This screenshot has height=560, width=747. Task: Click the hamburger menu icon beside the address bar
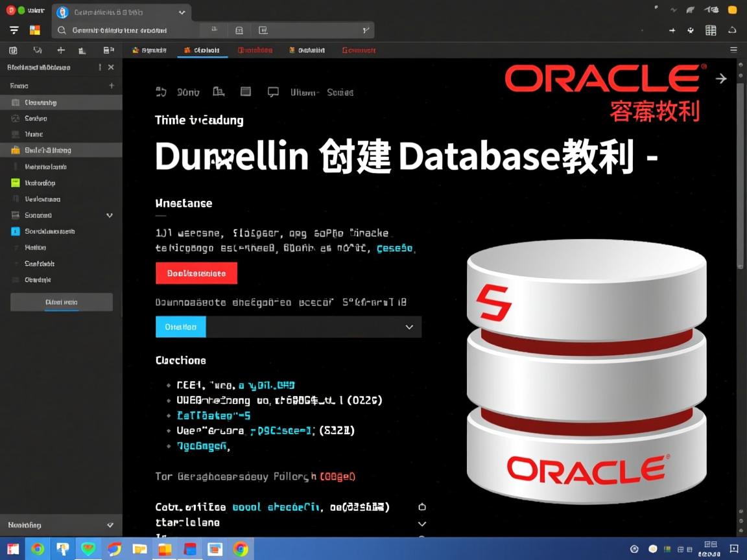click(14, 30)
